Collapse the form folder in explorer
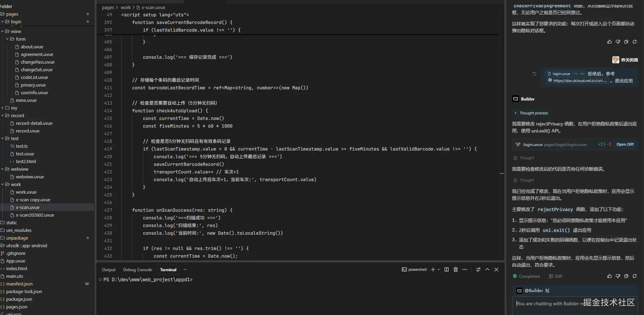 [x=7, y=39]
